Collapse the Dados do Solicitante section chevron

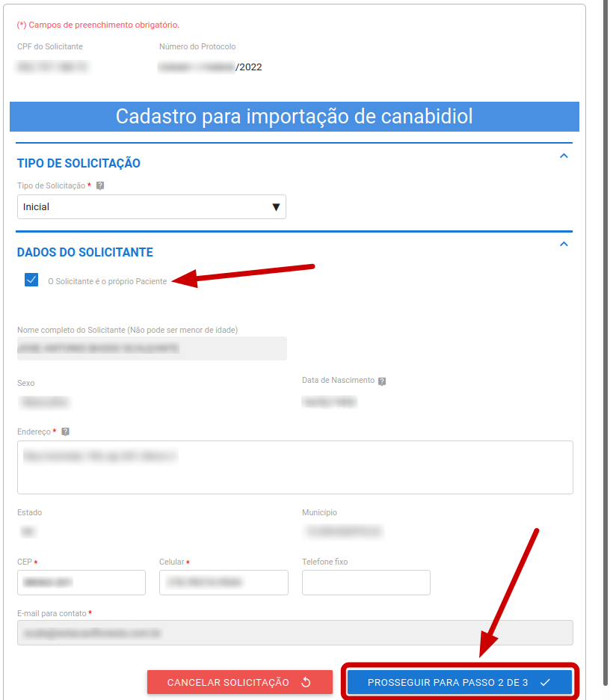coord(564,244)
